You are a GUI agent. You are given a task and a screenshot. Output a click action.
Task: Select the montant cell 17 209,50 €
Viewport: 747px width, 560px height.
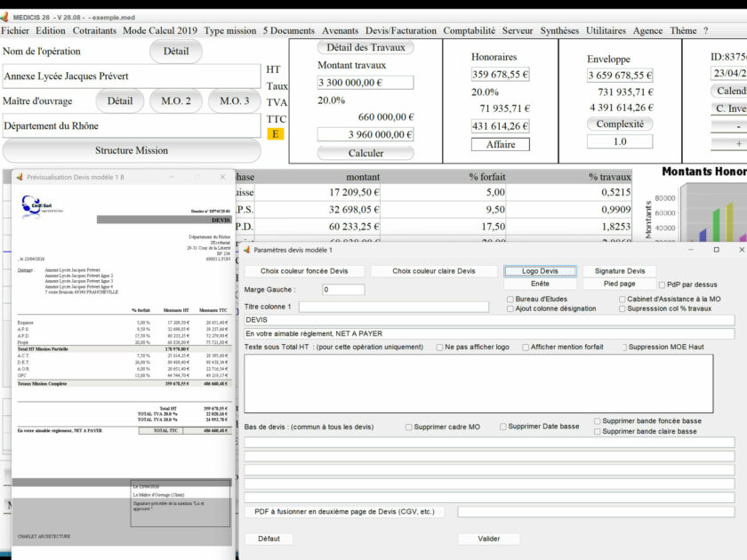pos(317,192)
